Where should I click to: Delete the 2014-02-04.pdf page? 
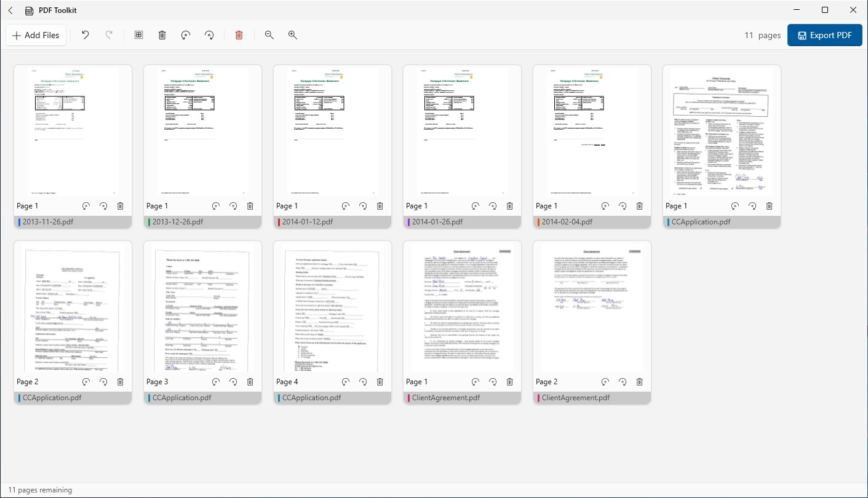click(x=640, y=206)
